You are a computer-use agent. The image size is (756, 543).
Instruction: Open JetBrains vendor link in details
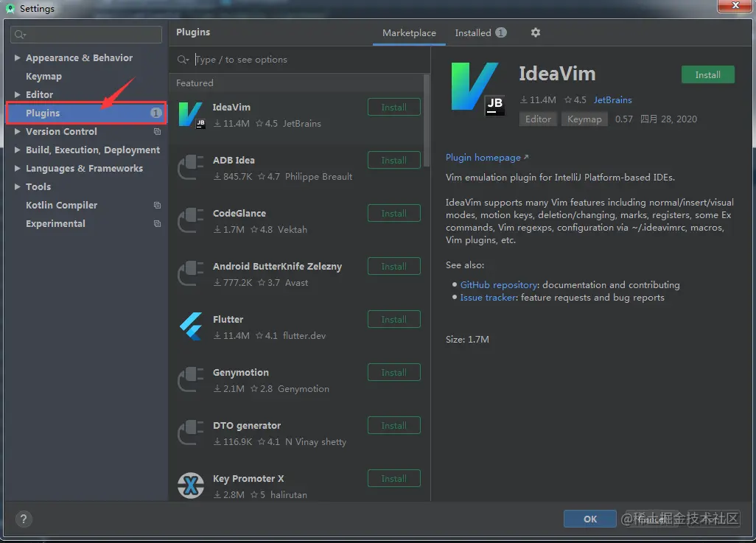(612, 99)
